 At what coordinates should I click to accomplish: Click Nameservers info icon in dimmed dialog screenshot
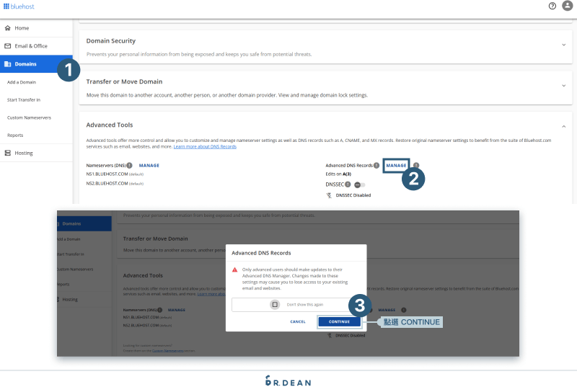159,310
